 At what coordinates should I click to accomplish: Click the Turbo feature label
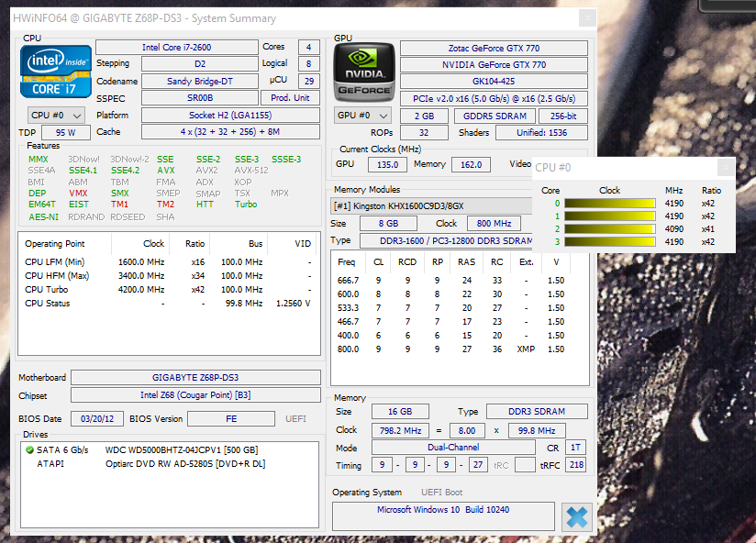tap(246, 205)
